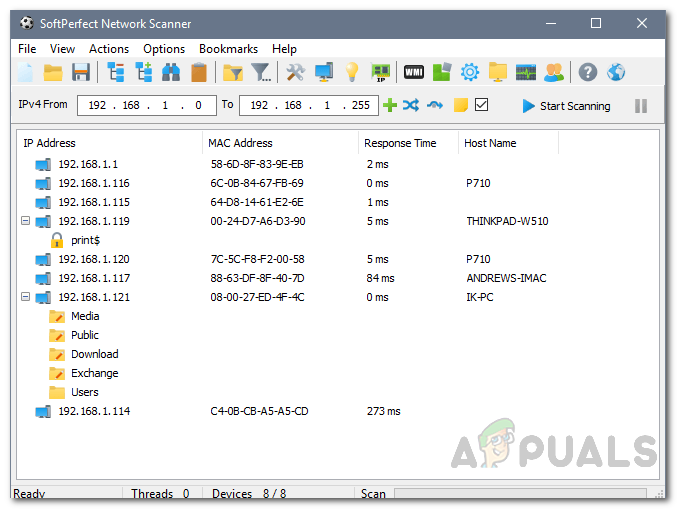Select the print$ share item
The image size is (677, 509).
[85, 240]
